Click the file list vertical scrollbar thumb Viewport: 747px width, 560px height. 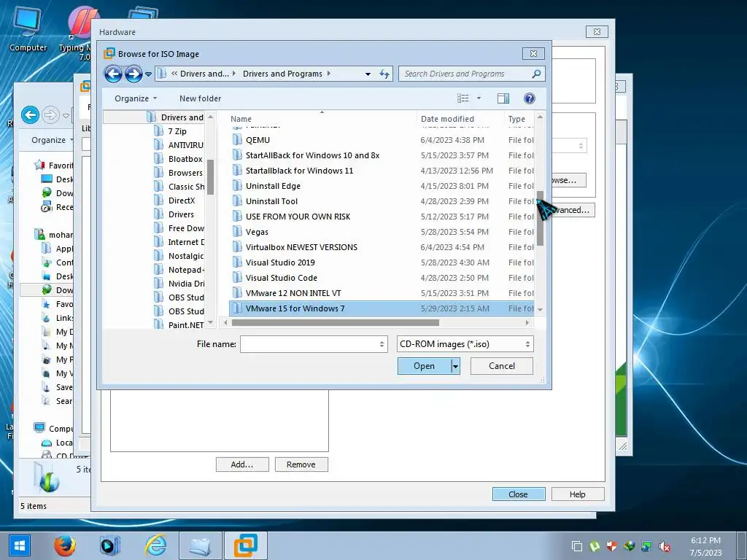(x=540, y=218)
